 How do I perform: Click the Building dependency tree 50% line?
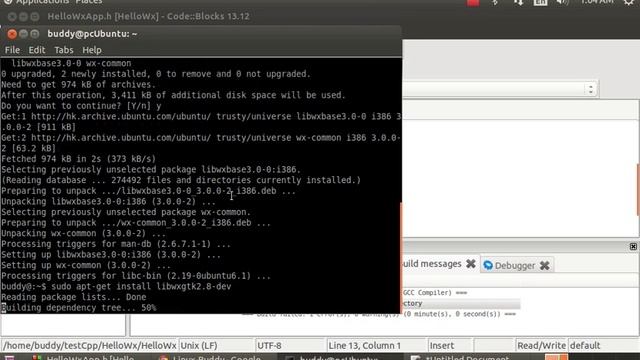click(78, 308)
